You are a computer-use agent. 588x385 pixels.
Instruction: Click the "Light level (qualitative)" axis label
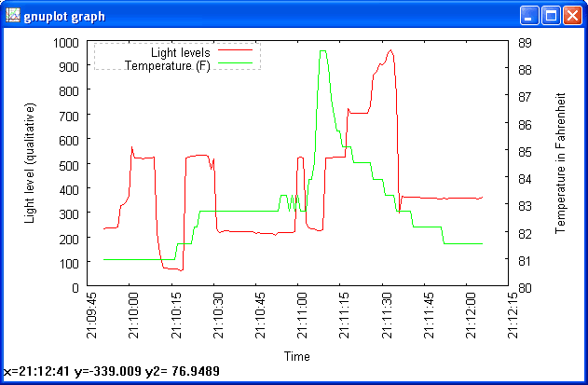coord(31,164)
